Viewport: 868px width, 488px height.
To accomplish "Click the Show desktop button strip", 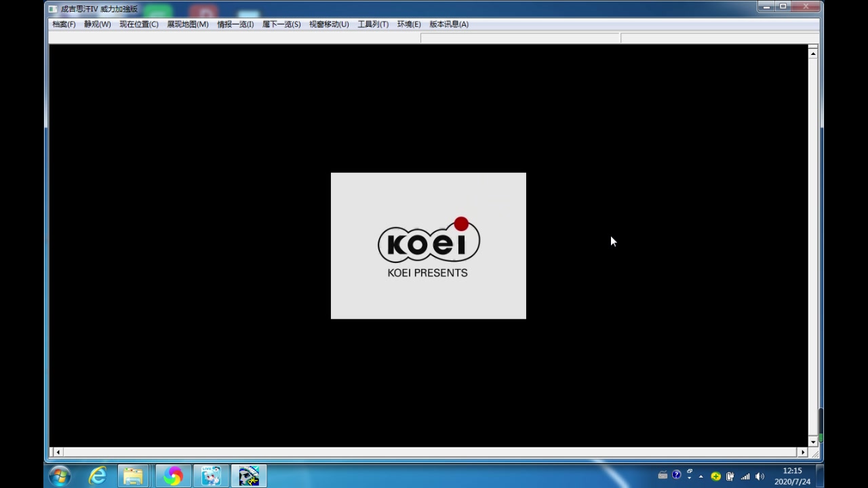I will 819,476.
